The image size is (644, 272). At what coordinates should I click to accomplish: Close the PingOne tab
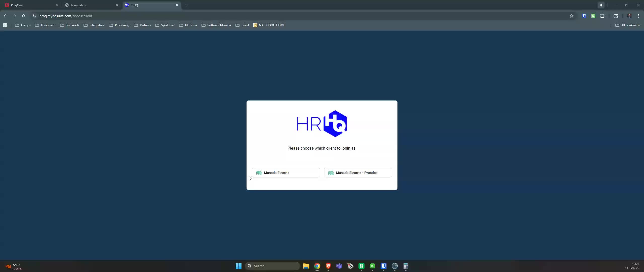tap(57, 5)
